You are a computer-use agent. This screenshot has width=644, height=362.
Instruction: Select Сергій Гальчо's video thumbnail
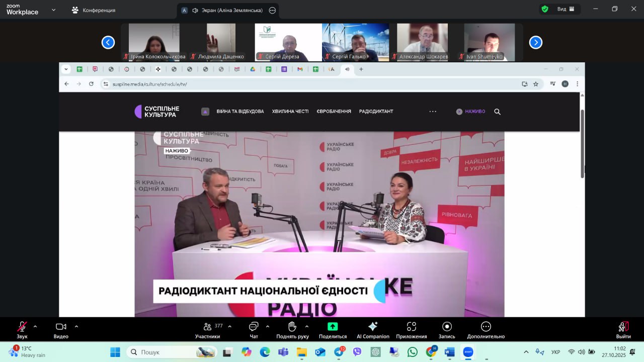[x=355, y=42]
